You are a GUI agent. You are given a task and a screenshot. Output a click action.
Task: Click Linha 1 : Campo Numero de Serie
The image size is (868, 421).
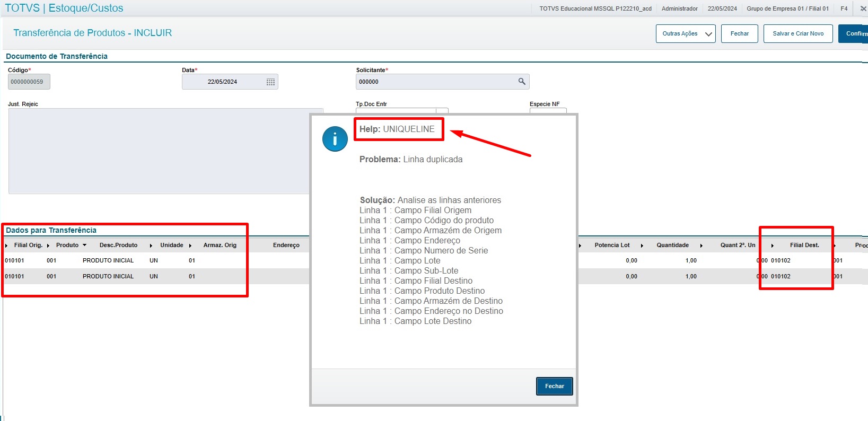pos(424,250)
